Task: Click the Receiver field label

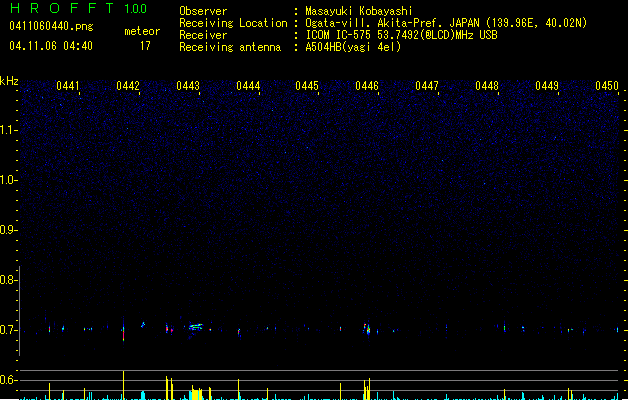Action: (203, 35)
